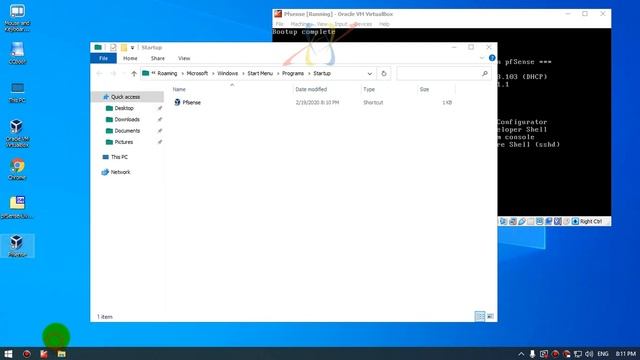Navigate to Start Menu in breadcrumb
The height and width of the screenshot is (360, 640).
[x=260, y=73]
